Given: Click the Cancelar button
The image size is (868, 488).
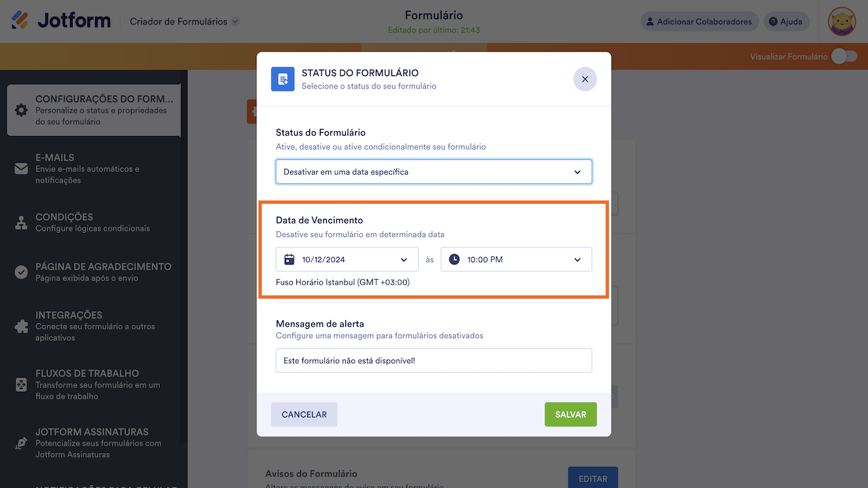Looking at the screenshot, I should 304,415.
